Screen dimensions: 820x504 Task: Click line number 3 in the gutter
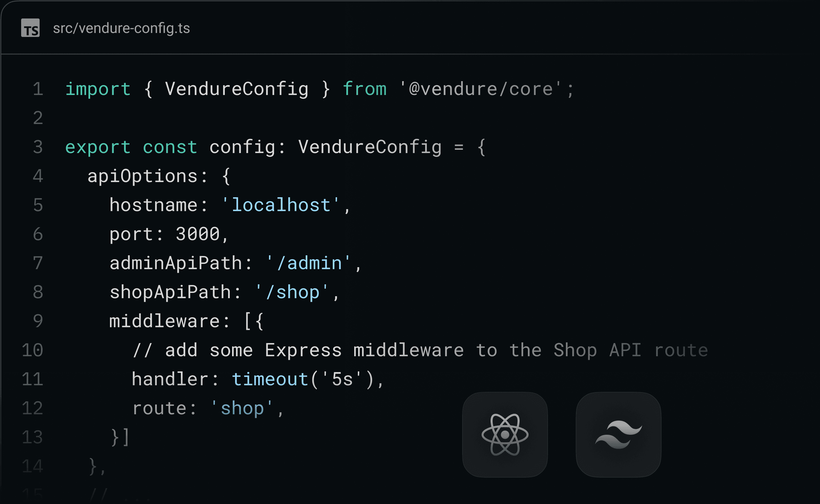[x=38, y=147]
